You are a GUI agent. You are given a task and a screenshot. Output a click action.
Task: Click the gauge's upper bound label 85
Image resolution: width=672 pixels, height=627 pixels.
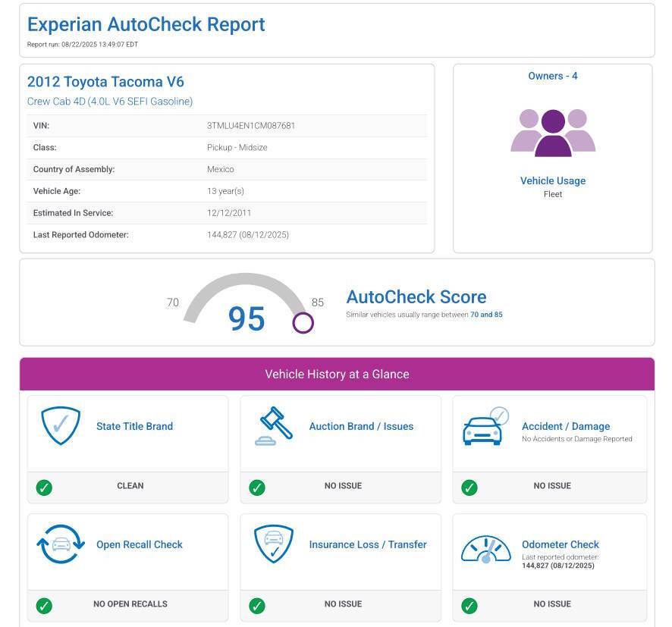(x=318, y=303)
